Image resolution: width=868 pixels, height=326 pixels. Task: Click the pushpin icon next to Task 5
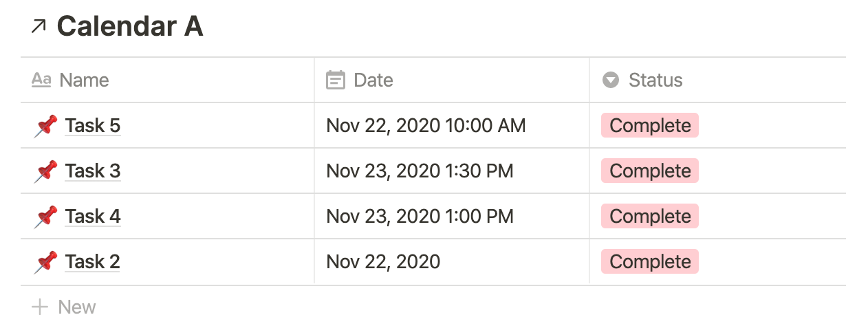tap(45, 126)
